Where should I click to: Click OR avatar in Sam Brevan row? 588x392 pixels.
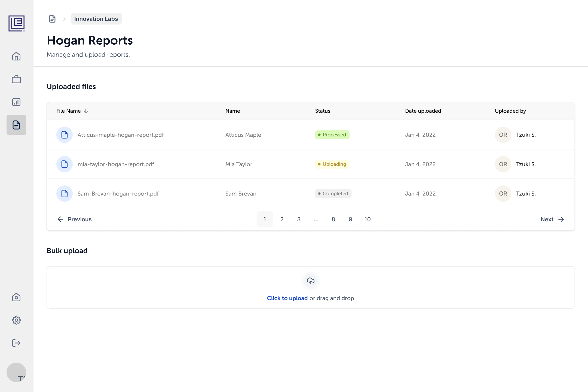pos(503,194)
